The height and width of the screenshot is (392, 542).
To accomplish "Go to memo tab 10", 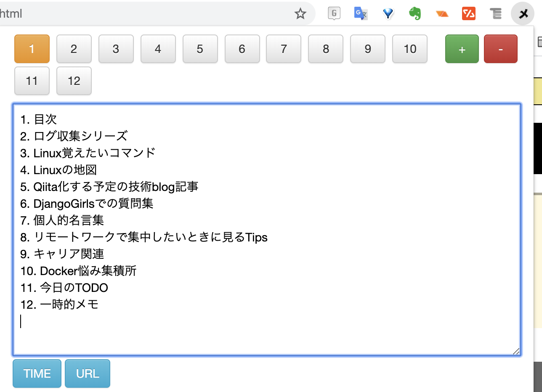I will 410,49.
